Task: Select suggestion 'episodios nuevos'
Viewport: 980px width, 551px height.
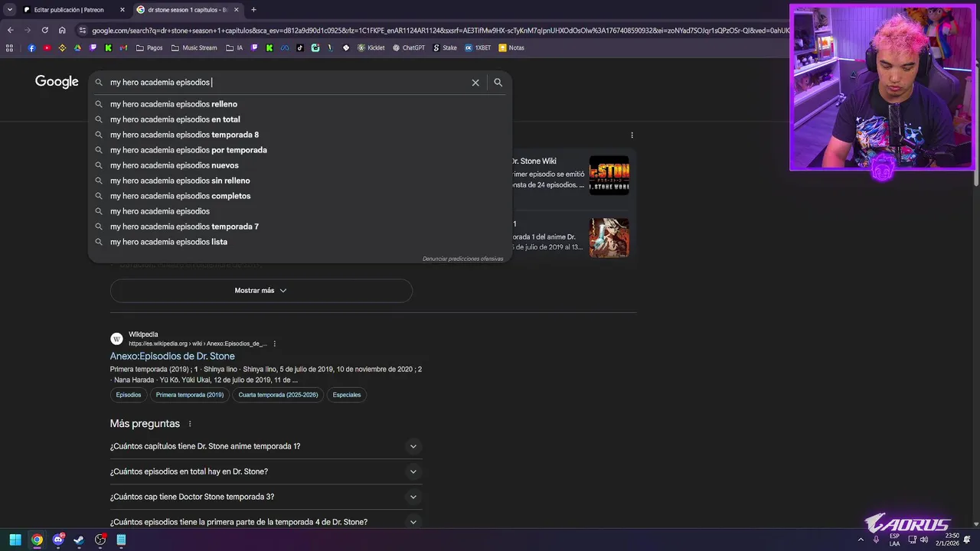Action: point(299,165)
